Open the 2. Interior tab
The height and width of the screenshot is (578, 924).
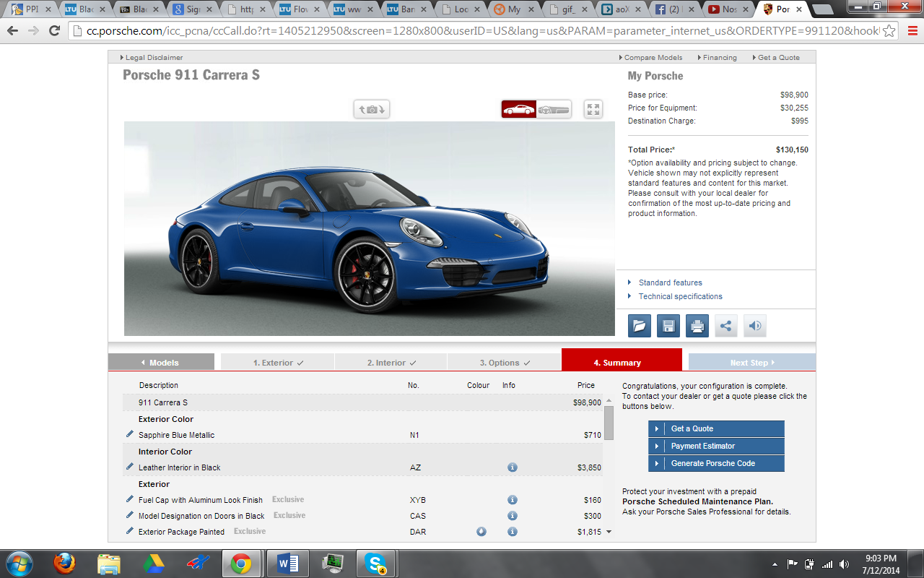(391, 362)
